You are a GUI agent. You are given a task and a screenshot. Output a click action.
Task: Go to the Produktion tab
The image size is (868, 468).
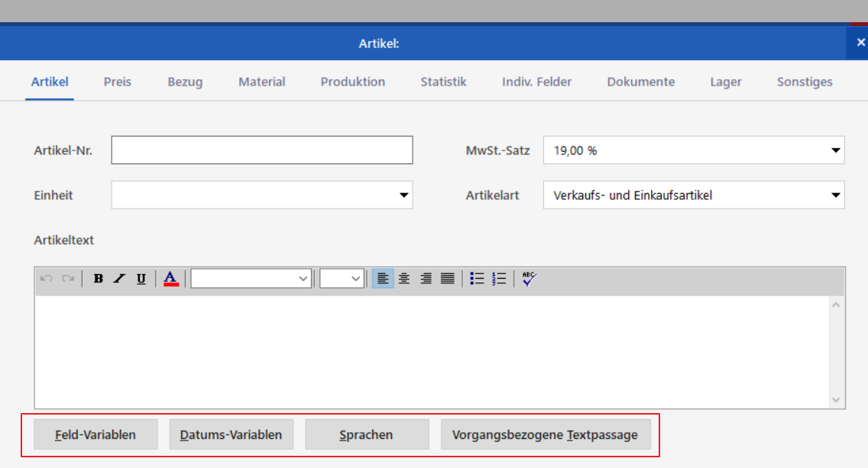point(353,82)
